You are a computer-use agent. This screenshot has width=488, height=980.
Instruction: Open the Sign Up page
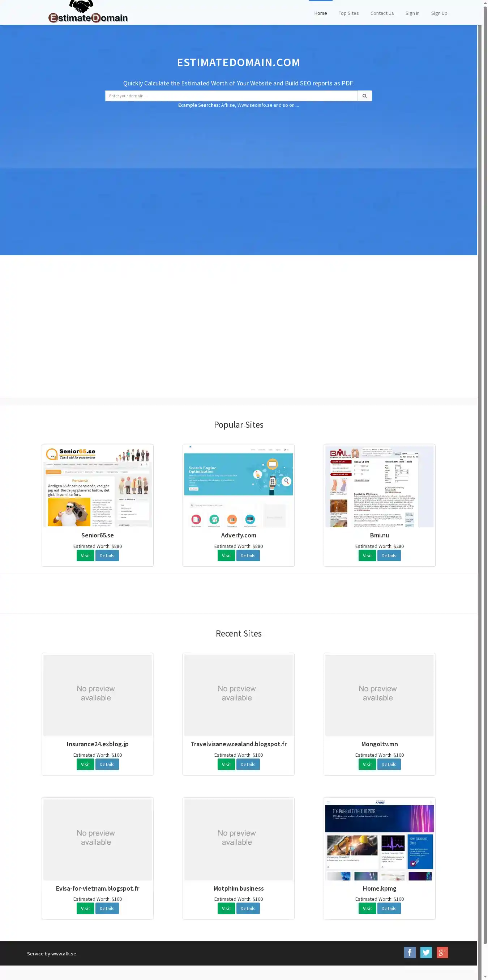click(438, 13)
